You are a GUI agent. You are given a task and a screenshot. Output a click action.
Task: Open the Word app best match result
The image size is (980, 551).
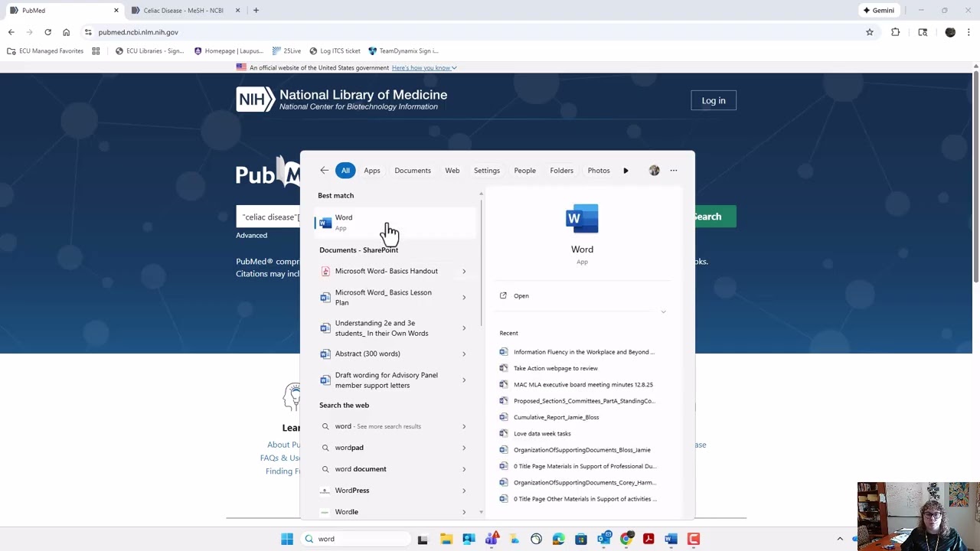[396, 223]
